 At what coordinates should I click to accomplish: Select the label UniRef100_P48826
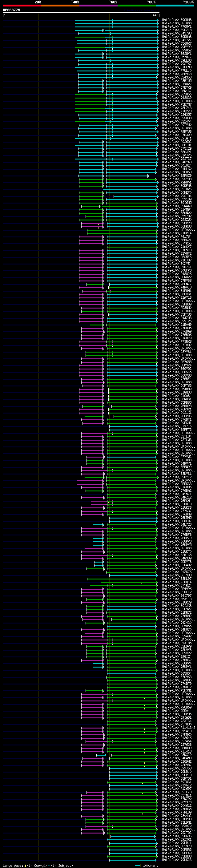[177, 274]
